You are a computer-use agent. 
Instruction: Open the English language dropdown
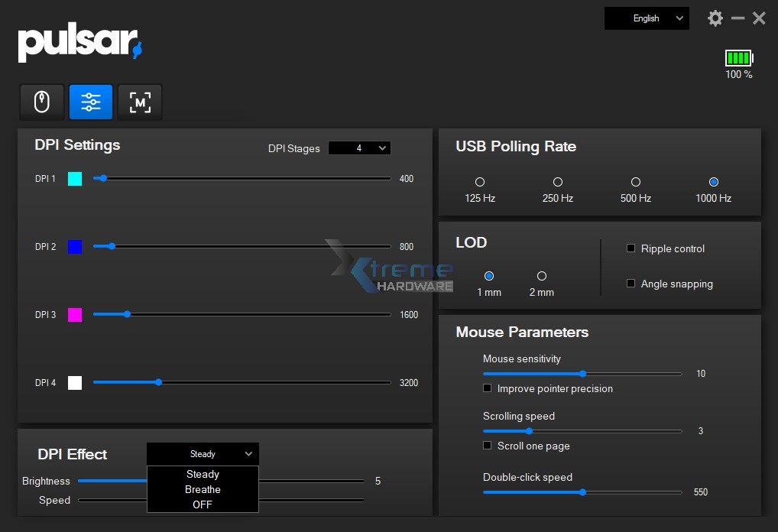tap(646, 18)
